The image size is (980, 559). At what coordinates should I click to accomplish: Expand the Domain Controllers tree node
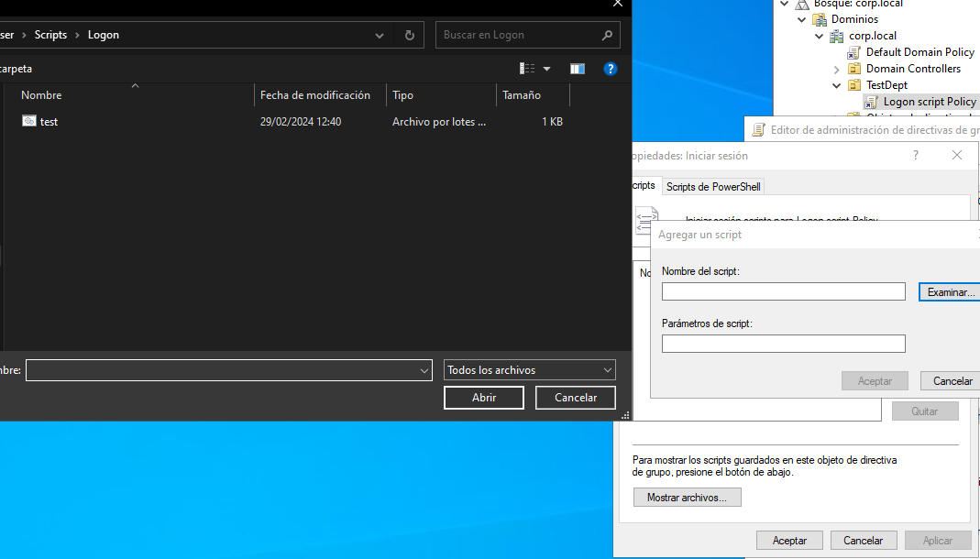(x=836, y=69)
